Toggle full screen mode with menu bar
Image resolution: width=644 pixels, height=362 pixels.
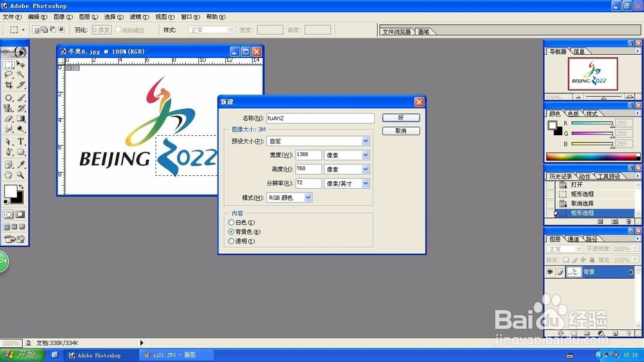click(15, 227)
